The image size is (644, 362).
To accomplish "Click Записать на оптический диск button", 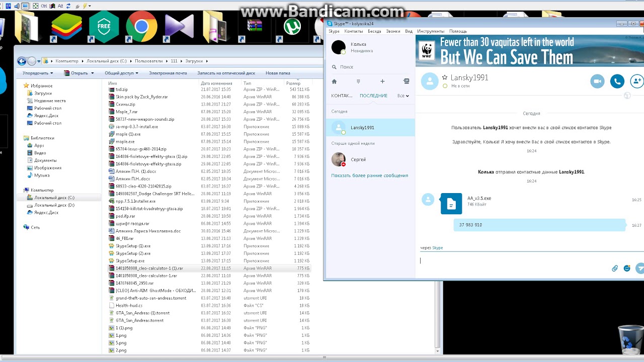I will tap(226, 73).
